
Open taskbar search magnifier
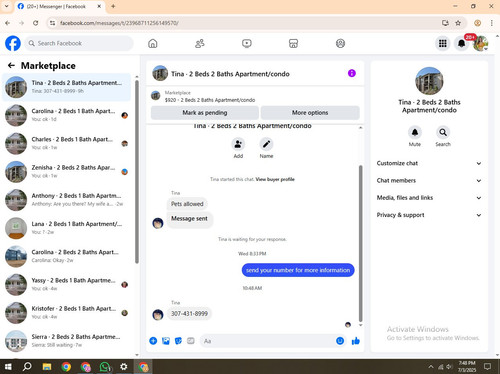pyautogui.click(x=27, y=367)
